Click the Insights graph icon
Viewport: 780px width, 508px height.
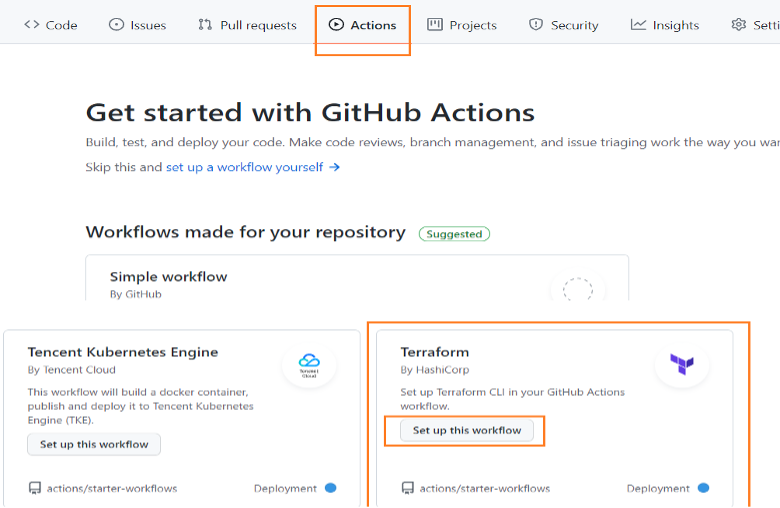638,24
